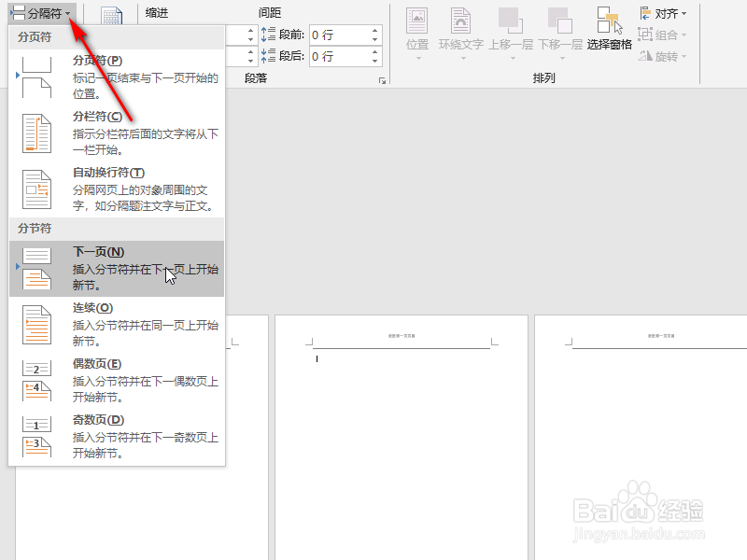
Task: Click the 分页符 section heading
Action: coord(35,37)
